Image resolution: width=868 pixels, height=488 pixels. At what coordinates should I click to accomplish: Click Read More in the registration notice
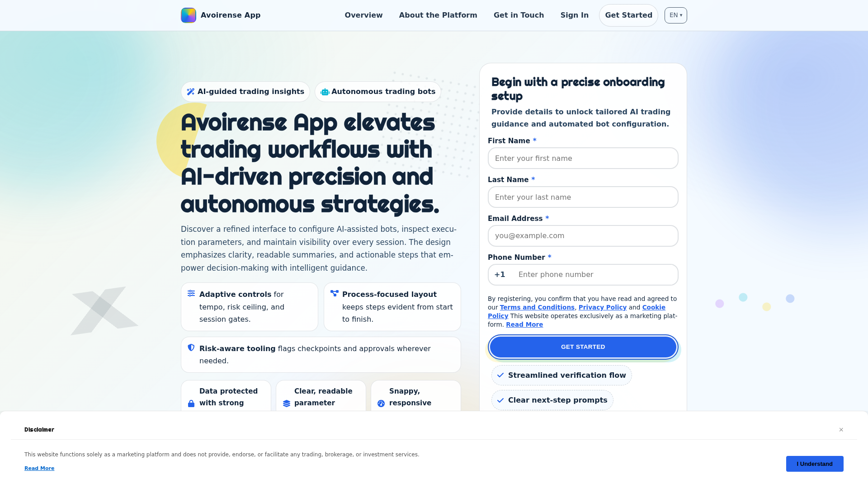524,324
